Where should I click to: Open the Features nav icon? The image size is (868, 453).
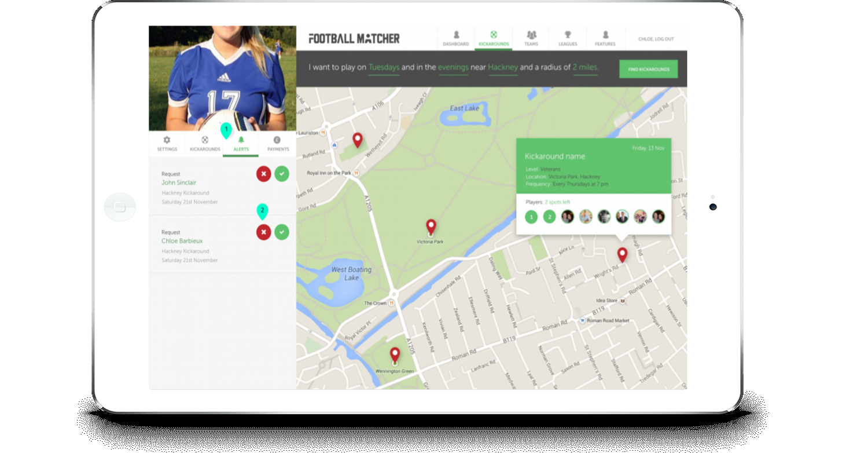pos(605,35)
